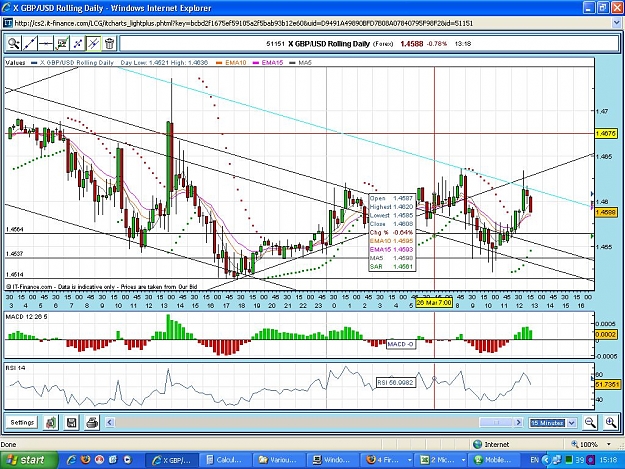
Task: Click the yellow 51.7351 RSI value tag
Action: click(x=607, y=385)
